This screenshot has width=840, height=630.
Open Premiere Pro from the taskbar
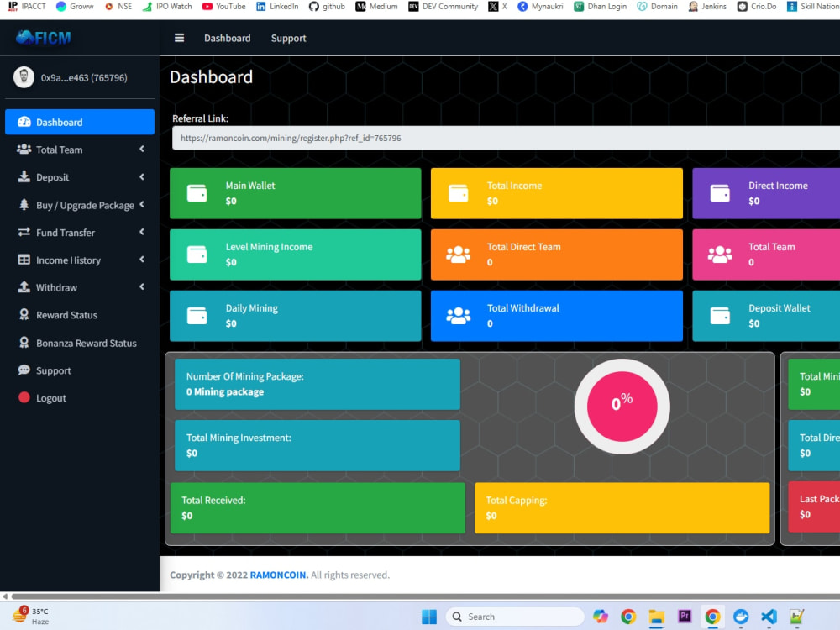[685, 617]
